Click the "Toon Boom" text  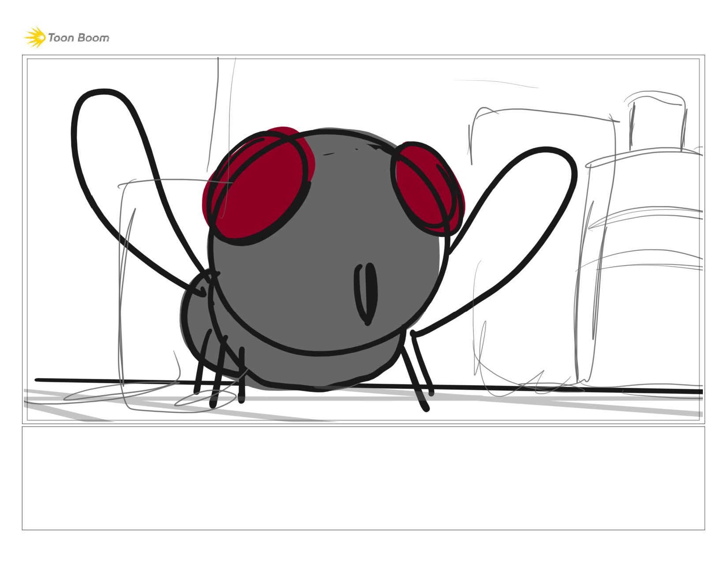point(79,38)
